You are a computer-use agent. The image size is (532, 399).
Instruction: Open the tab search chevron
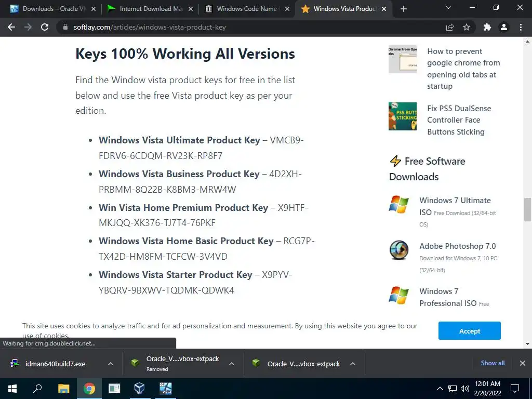coord(448,7)
